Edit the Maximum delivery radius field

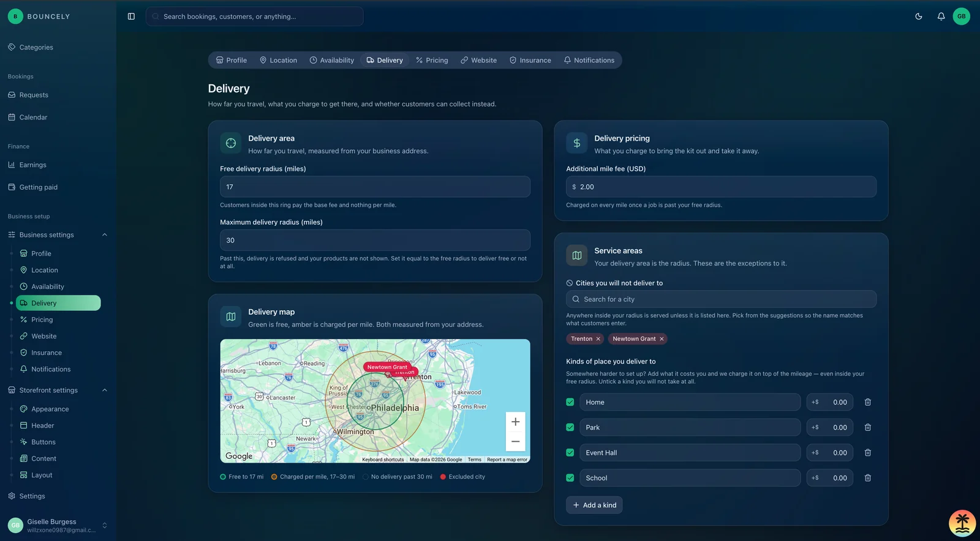[375, 240]
